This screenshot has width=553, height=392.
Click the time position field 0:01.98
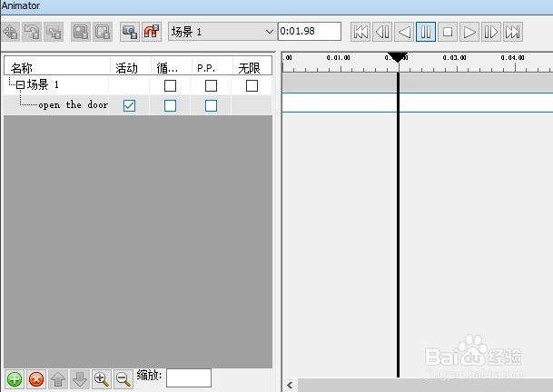point(310,31)
